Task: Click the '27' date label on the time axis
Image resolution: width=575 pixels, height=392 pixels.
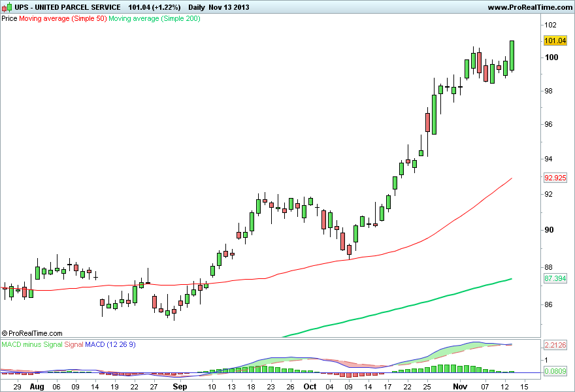Action: [154, 387]
